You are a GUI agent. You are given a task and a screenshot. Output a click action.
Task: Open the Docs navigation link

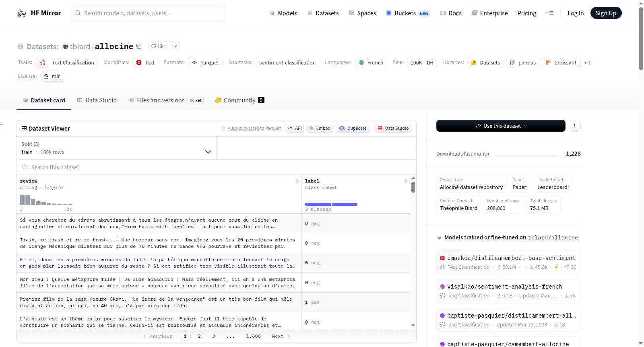coord(451,13)
